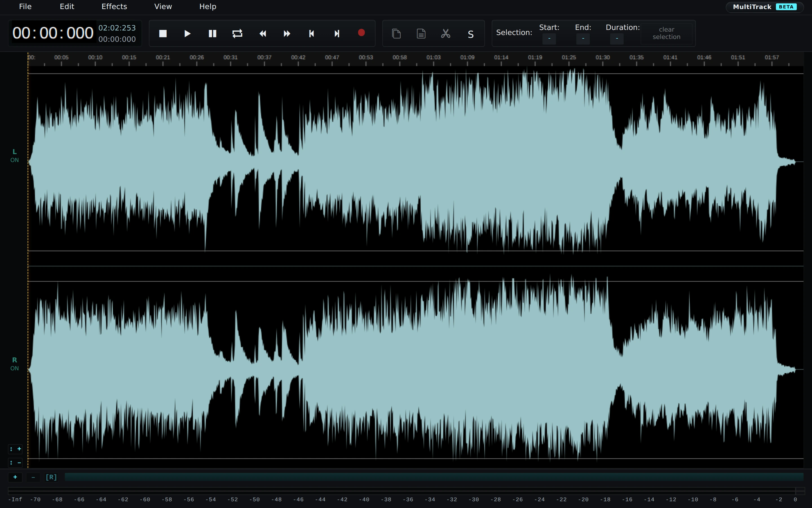
Task: Jump to the end of the track
Action: tap(337, 34)
